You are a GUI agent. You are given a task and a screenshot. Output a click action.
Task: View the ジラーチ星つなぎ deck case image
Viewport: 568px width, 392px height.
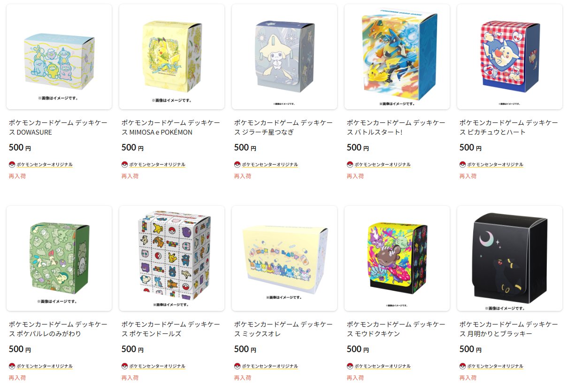click(284, 57)
